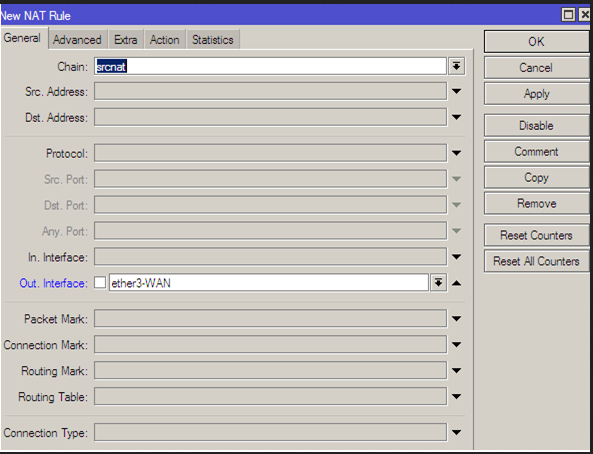Image resolution: width=593 pixels, height=454 pixels.
Task: Open the Statistics tab
Action: pos(213,40)
